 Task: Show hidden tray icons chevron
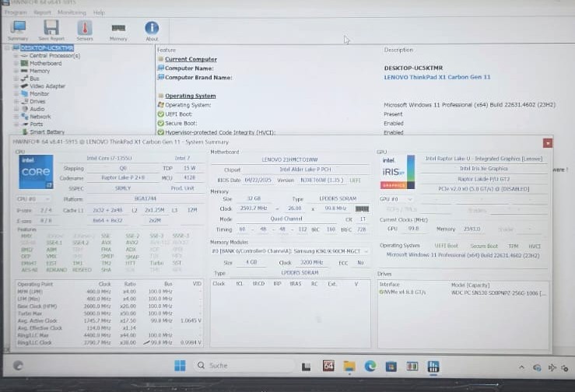point(521,367)
